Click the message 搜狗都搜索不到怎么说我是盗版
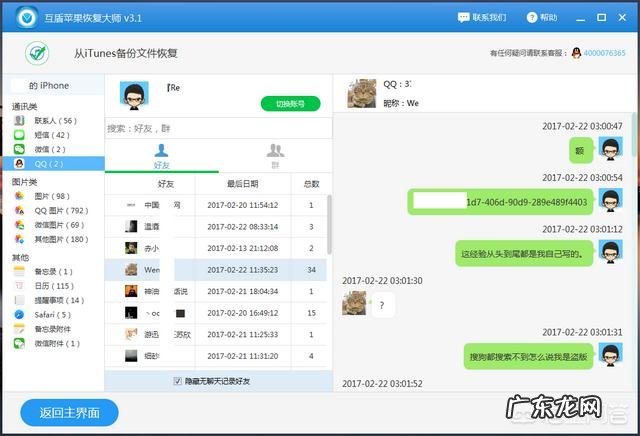The height and width of the screenshot is (436, 640). point(528,357)
